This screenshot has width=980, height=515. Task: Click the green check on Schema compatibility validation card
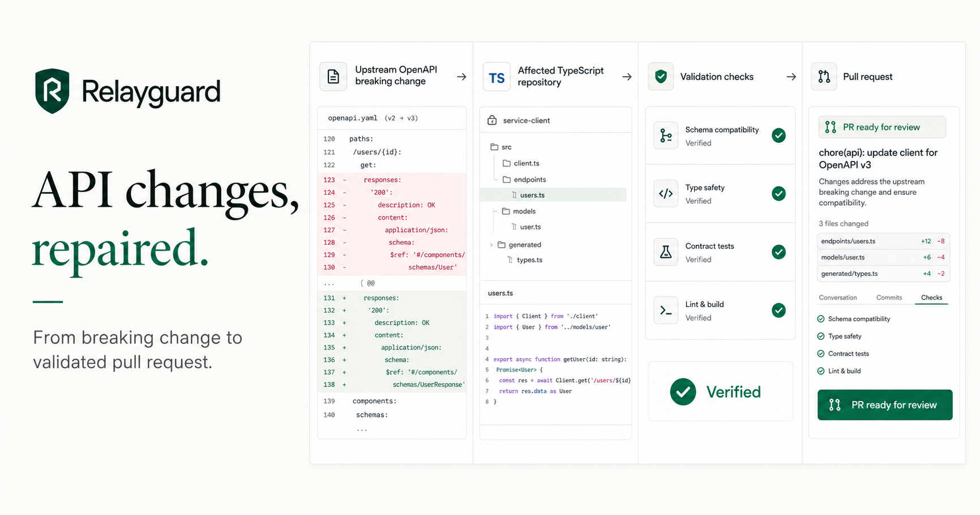[779, 135]
